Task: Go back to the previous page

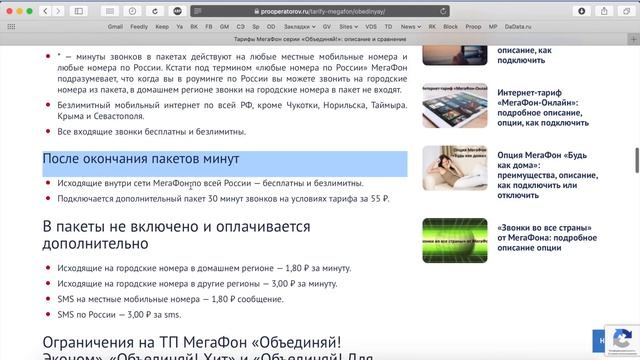Action: pos(45,11)
